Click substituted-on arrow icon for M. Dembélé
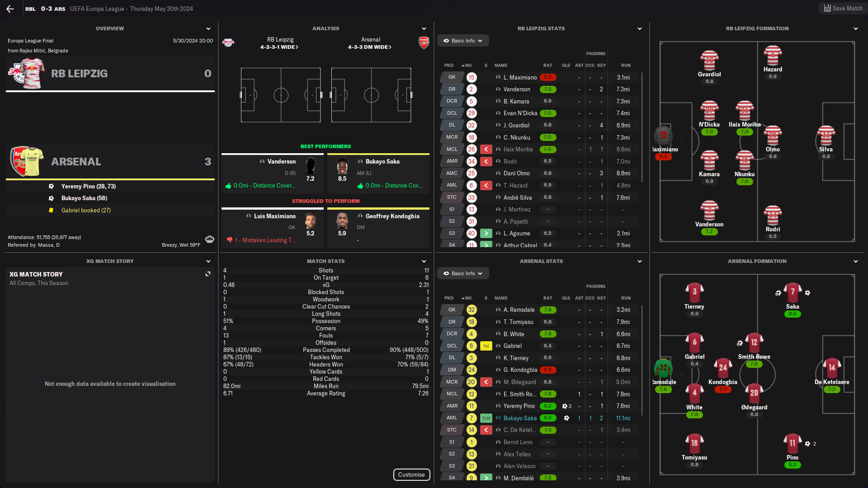Image resolution: width=868 pixels, height=488 pixels. (x=486, y=478)
